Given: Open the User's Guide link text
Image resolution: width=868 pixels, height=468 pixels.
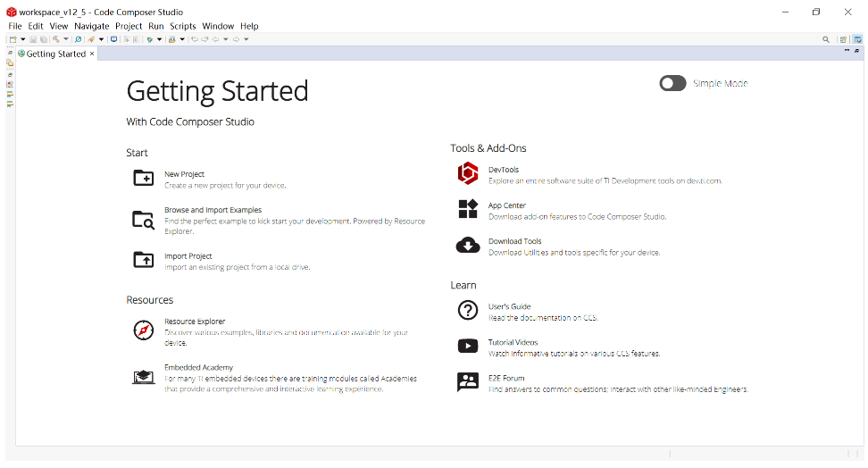Looking at the screenshot, I should tap(509, 306).
